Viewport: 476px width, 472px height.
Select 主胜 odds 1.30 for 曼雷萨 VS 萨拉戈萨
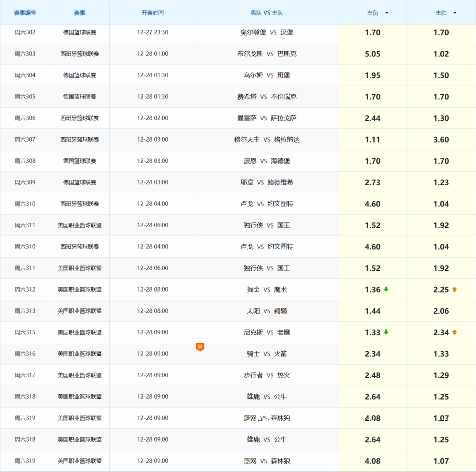click(441, 118)
